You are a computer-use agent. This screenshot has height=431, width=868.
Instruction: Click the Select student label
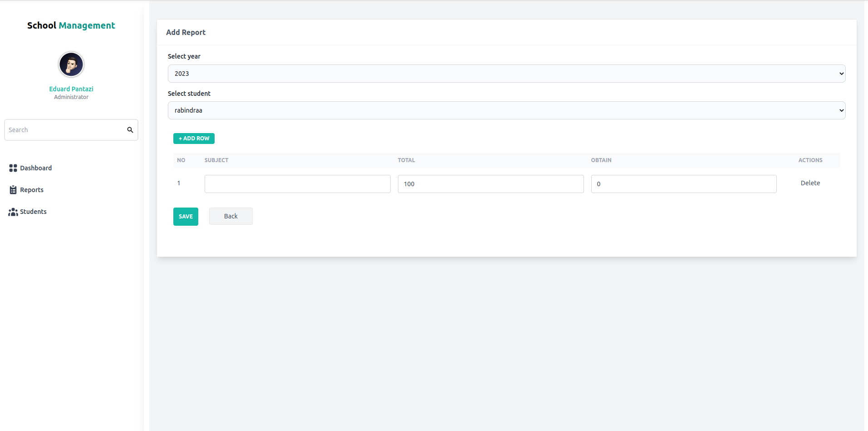pyautogui.click(x=189, y=94)
